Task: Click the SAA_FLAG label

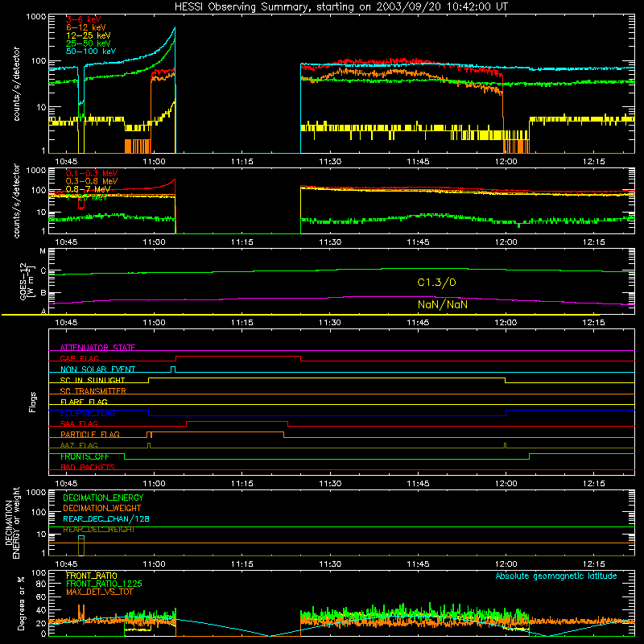Action: coord(79,423)
